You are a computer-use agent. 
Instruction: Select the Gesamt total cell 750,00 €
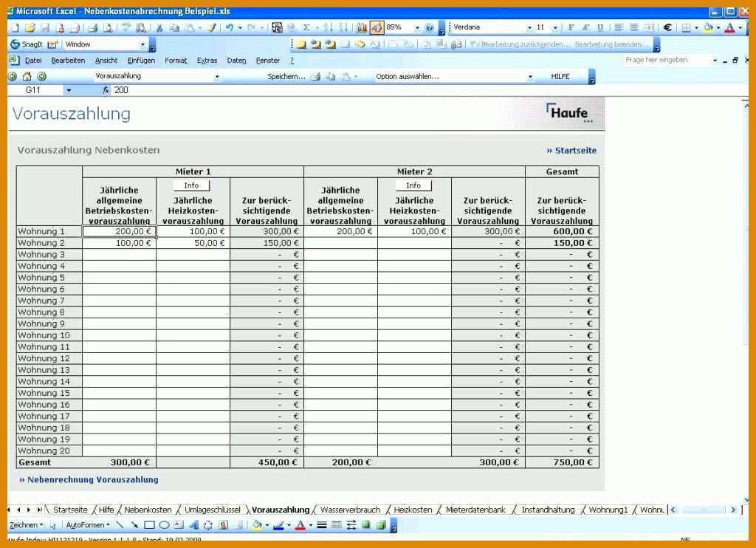tap(562, 462)
